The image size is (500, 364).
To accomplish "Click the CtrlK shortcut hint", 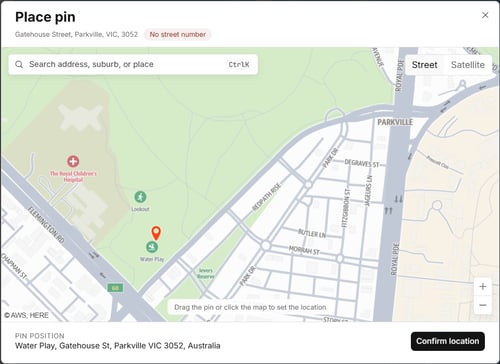I will (239, 65).
